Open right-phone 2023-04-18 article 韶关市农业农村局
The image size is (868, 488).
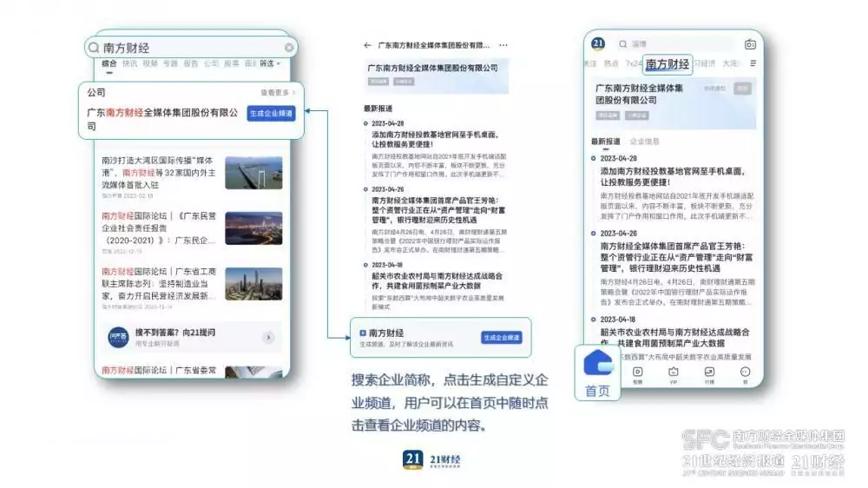tap(674, 337)
